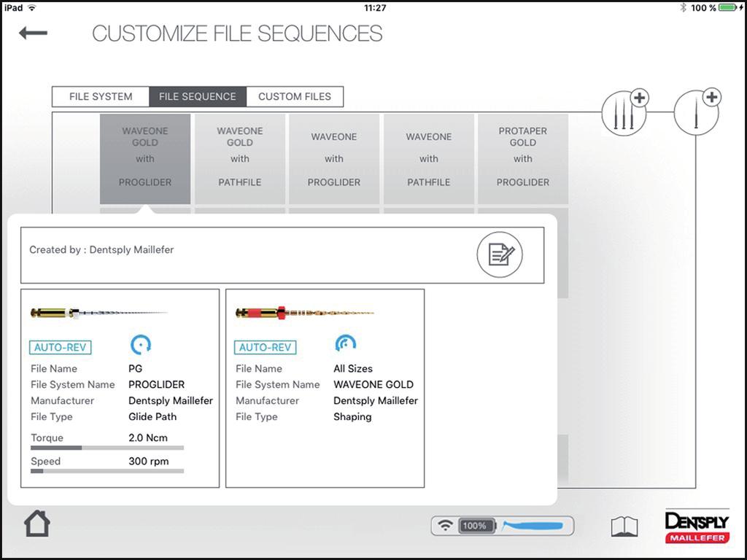The image size is (747, 560).
Task: Click the WaveOne Gold file instrument image
Action: [304, 313]
